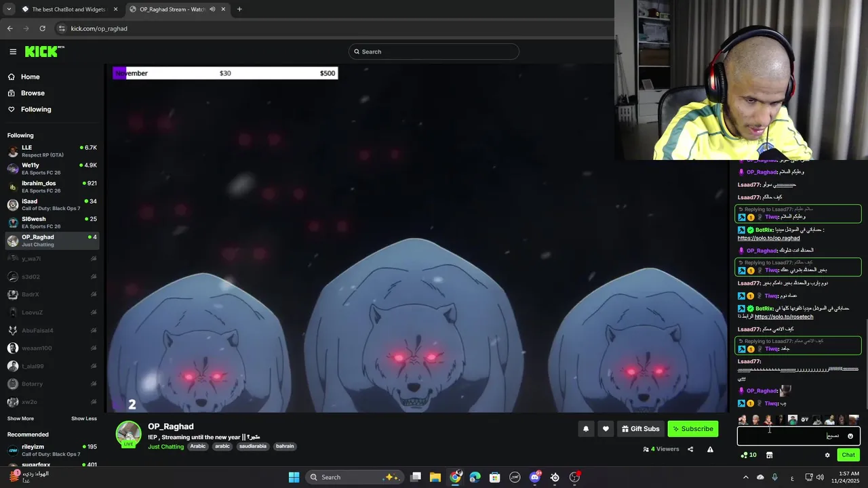868x488 pixels.
Task: Expand following list with Show More
Action: tap(20, 419)
